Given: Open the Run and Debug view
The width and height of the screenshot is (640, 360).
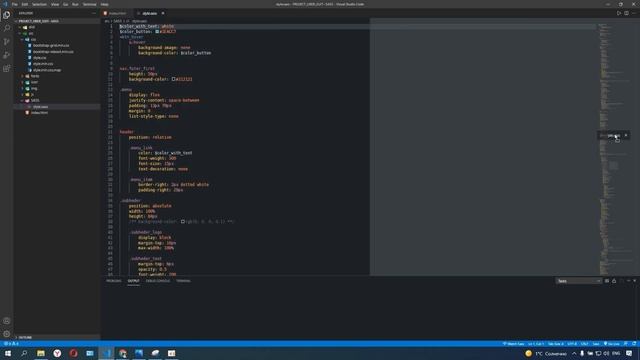Looking at the screenshot, I should [x=7, y=55].
